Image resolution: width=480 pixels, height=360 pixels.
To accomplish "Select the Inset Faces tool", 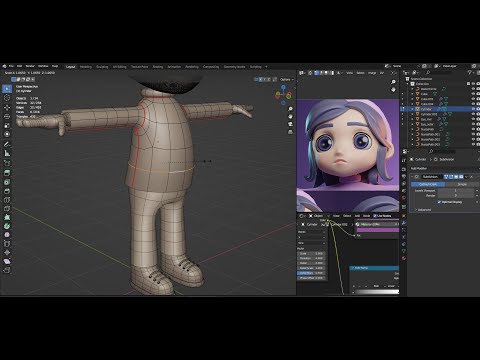I will pyautogui.click(x=7, y=182).
